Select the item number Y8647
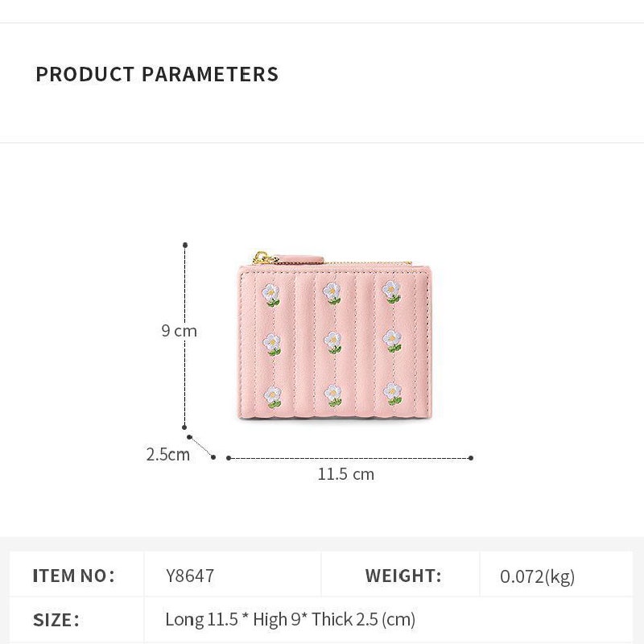 [x=190, y=576]
